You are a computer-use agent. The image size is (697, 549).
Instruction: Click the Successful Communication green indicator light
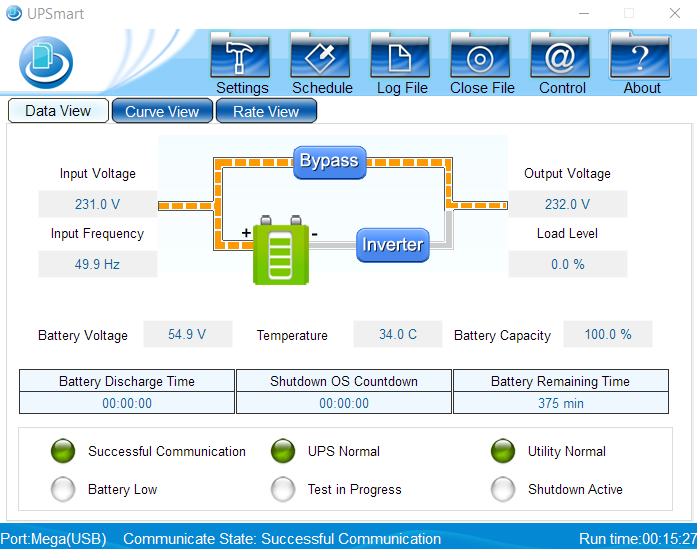tap(63, 451)
